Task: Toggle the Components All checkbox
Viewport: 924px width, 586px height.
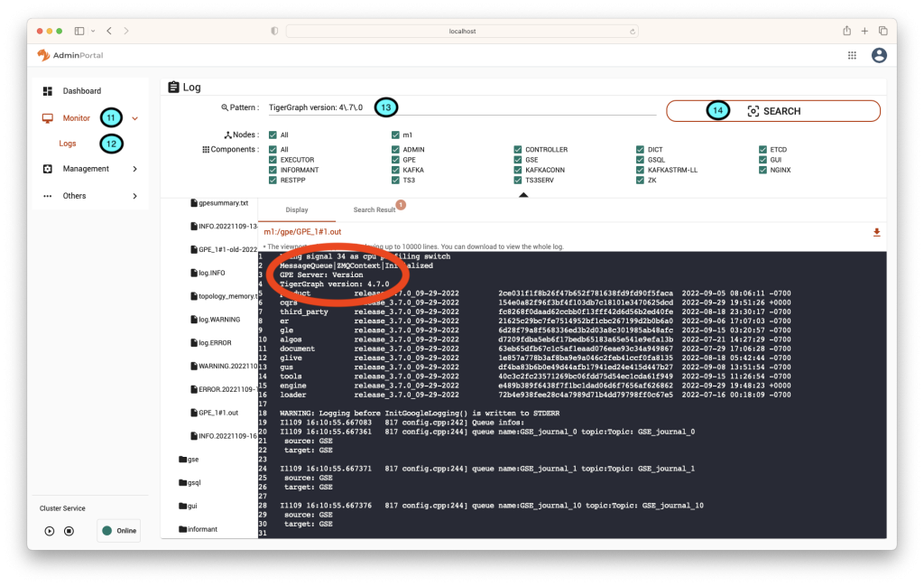Action: click(273, 150)
